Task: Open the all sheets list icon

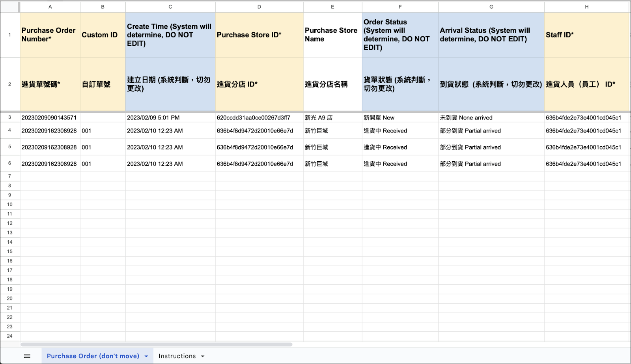Action: pos(27,356)
